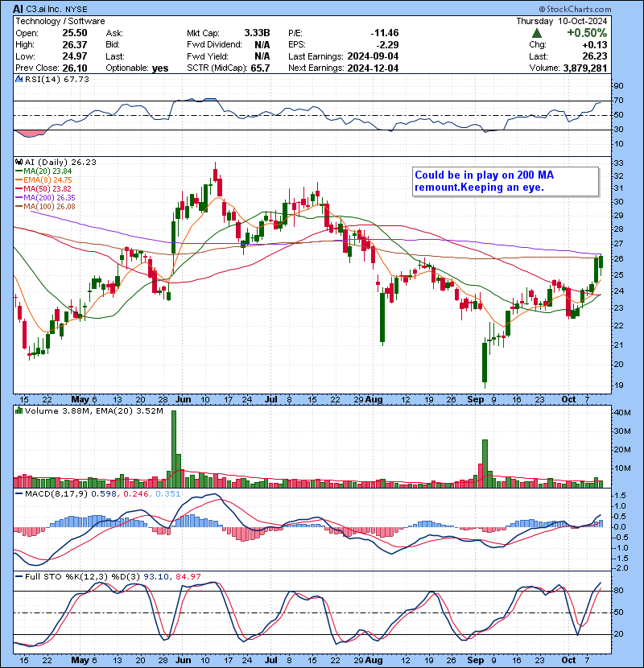Click the Fwd Yield N/A value
This screenshot has height=668, width=644.
click(262, 56)
